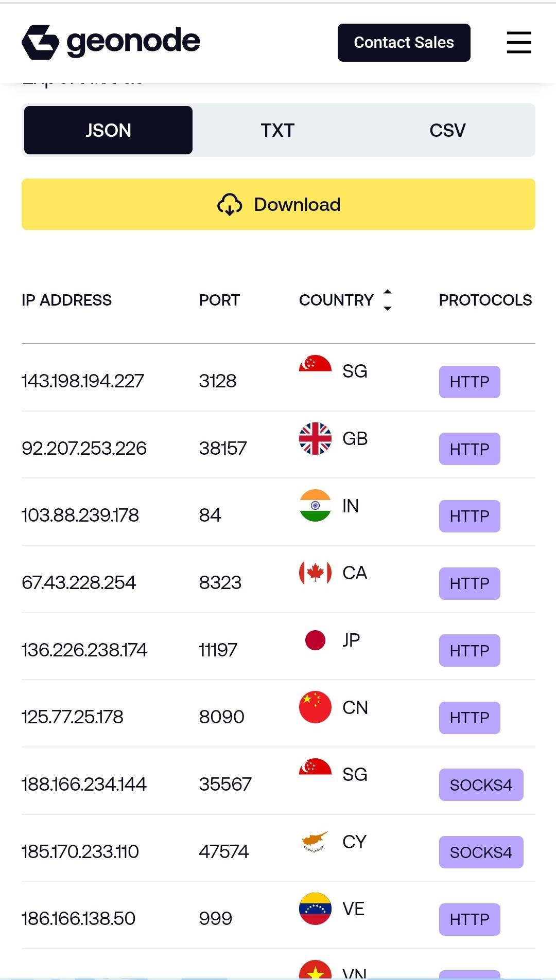Image resolution: width=556 pixels, height=980 pixels.
Task: Click the Venezuela flag icon
Action: 315,908
